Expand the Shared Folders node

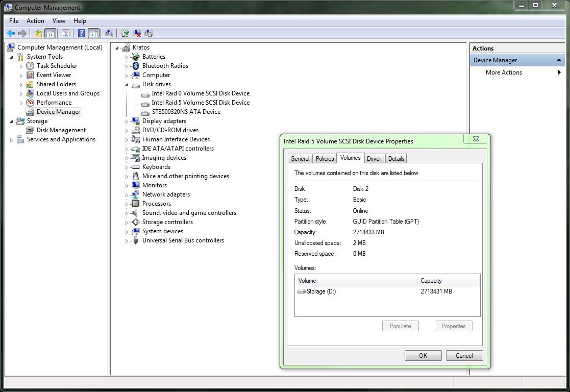[21, 85]
